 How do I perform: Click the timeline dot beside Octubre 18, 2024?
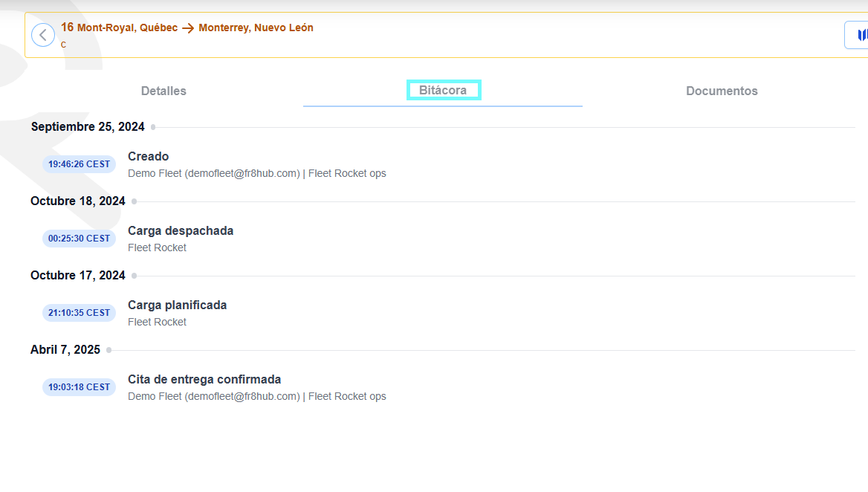pos(134,201)
